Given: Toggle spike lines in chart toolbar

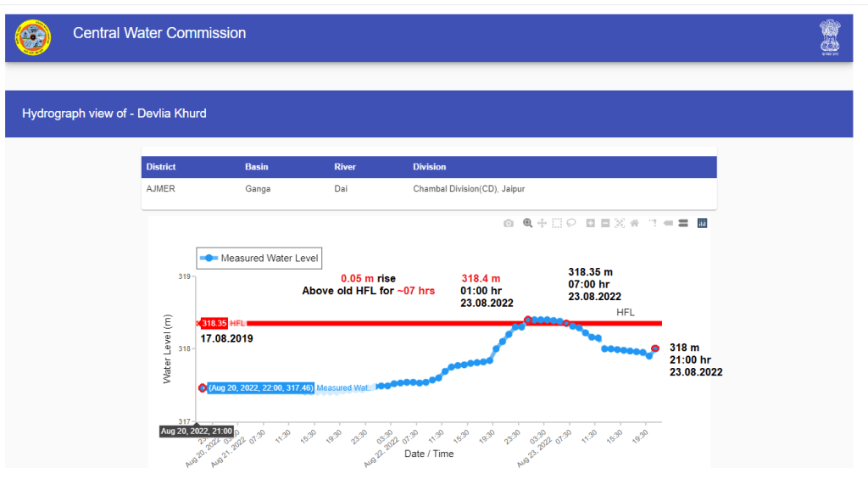Looking at the screenshot, I should (x=653, y=223).
